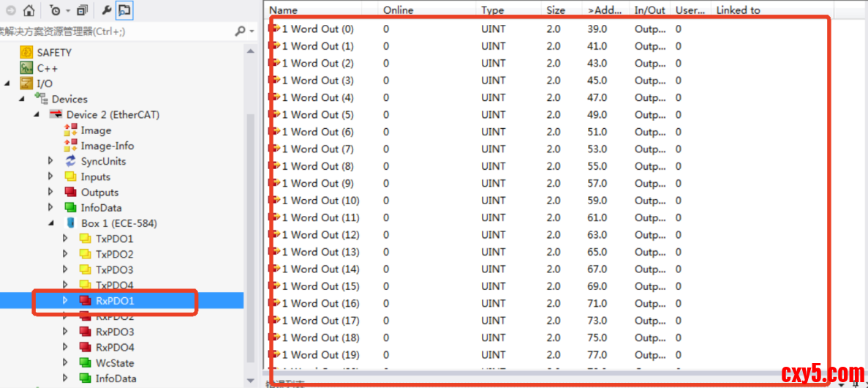Select row 1 Word Out (5)
The width and height of the screenshot is (868, 388).
tap(317, 114)
